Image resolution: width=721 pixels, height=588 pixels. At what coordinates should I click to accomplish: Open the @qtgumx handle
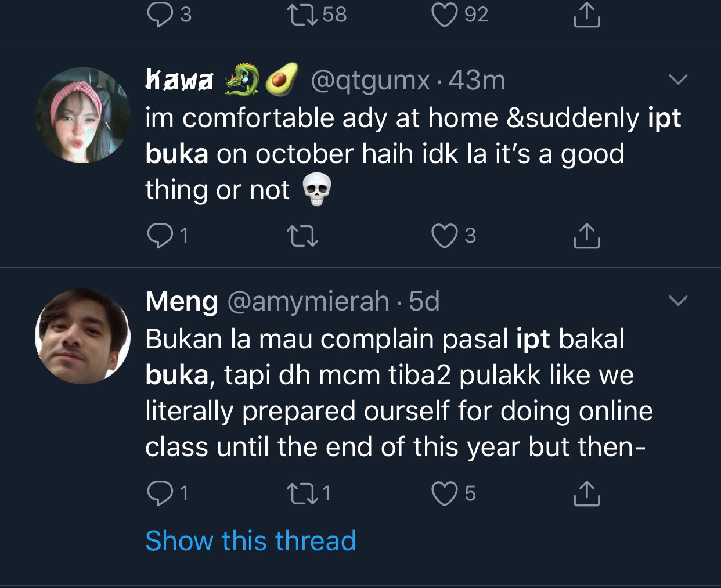370,80
